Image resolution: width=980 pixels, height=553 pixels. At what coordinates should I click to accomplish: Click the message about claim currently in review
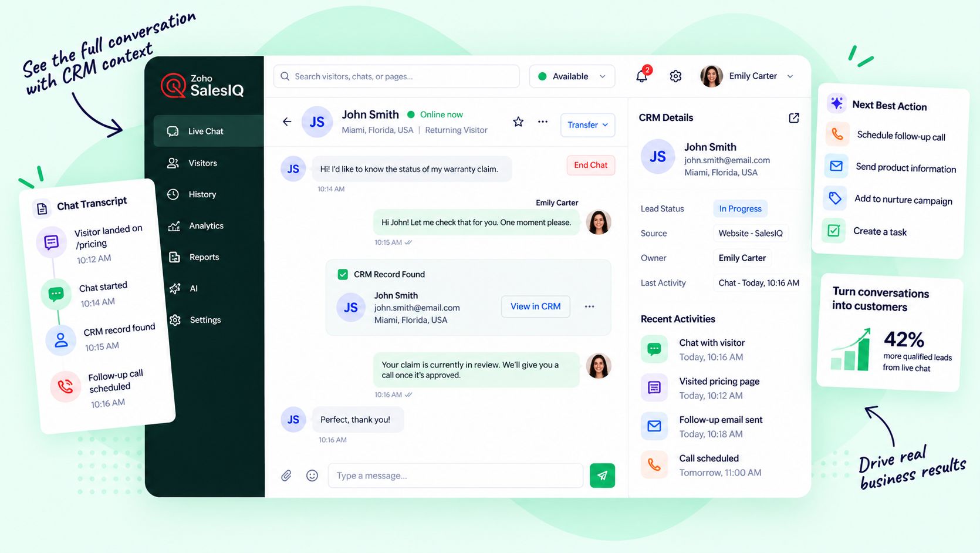pyautogui.click(x=476, y=370)
